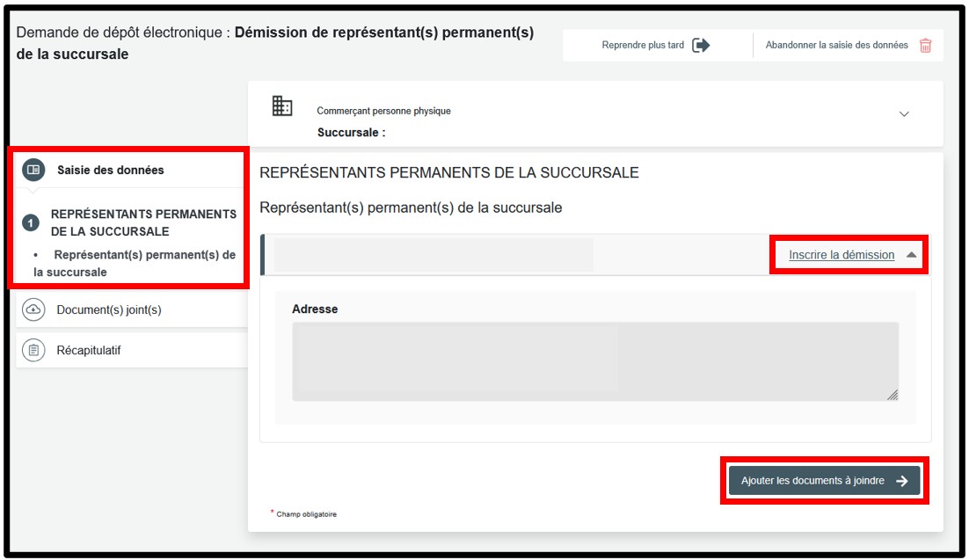Click Abandonner la saisie des données
The image size is (969, 560).
pyautogui.click(x=836, y=46)
